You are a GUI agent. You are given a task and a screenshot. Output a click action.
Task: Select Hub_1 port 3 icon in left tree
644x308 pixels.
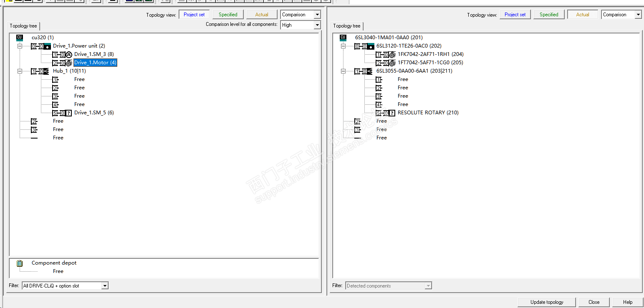click(55, 96)
